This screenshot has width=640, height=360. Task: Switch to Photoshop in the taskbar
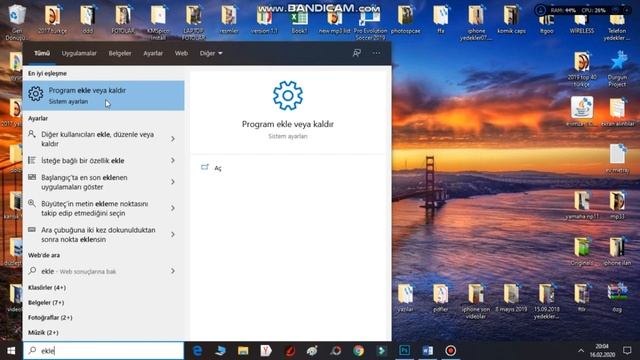(404, 351)
